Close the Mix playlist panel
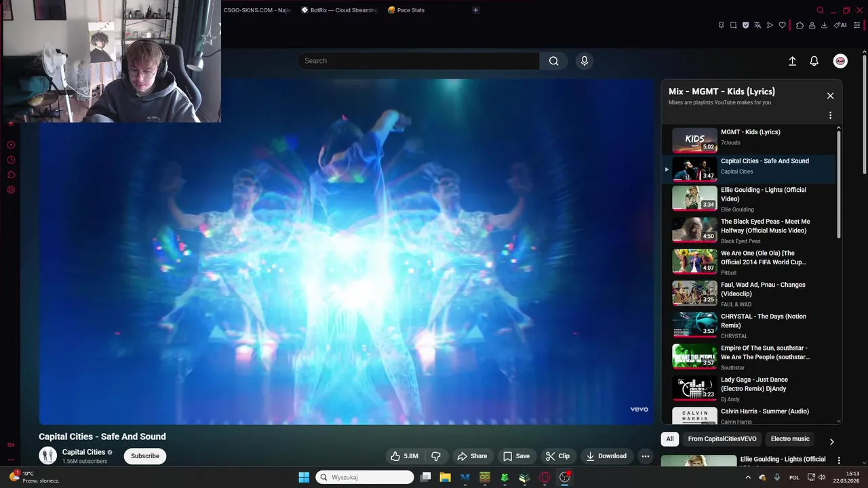Viewport: 868px width, 488px height. 830,96
